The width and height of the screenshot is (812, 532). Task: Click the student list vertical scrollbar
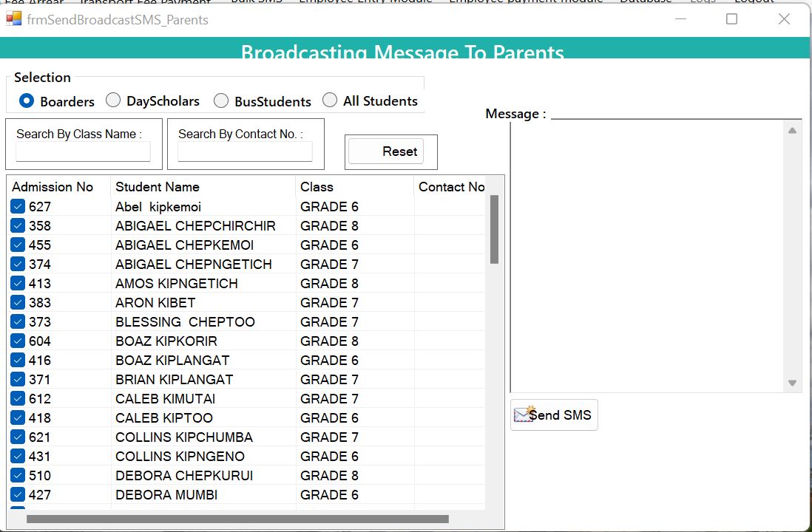tap(494, 229)
